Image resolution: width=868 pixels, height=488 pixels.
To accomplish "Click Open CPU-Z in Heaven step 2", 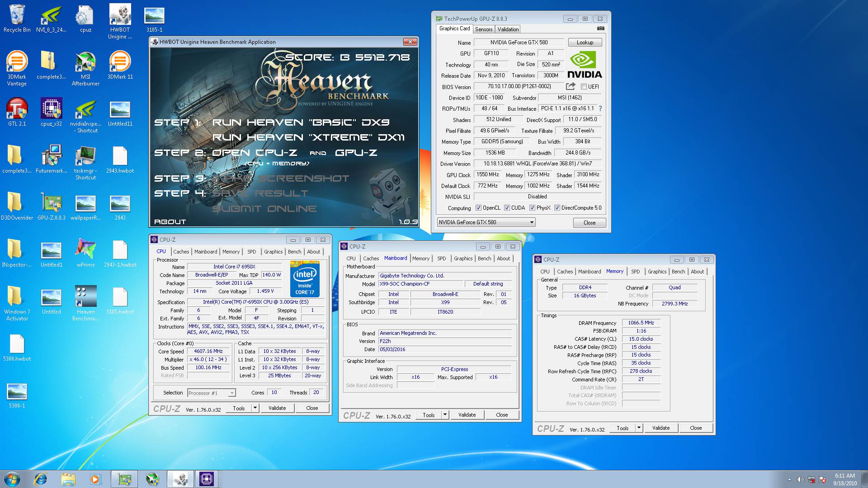I will (x=255, y=153).
